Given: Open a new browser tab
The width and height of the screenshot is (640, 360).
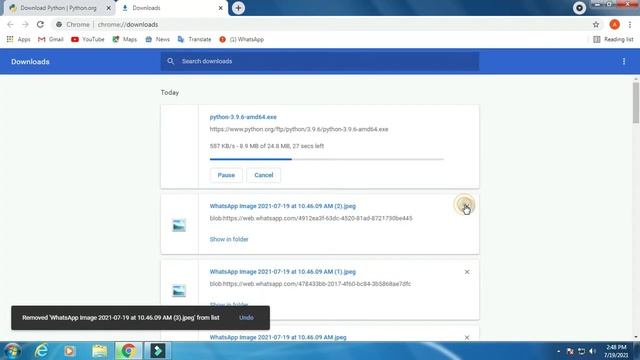Looking at the screenshot, I should (x=238, y=8).
